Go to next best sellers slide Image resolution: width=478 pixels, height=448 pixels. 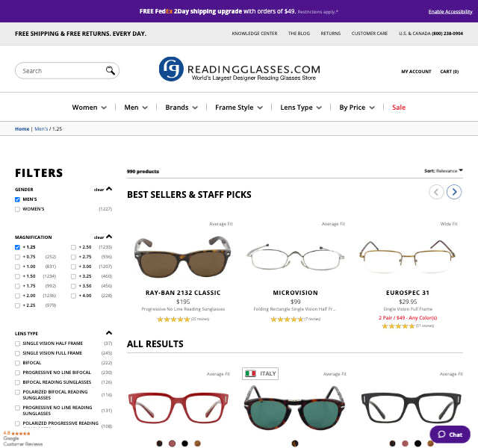click(x=454, y=192)
